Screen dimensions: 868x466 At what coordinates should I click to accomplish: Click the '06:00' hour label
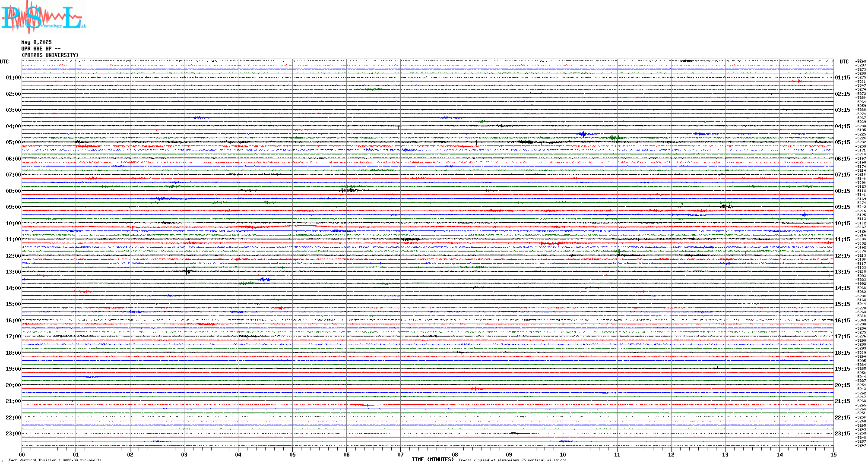[x=13, y=159]
